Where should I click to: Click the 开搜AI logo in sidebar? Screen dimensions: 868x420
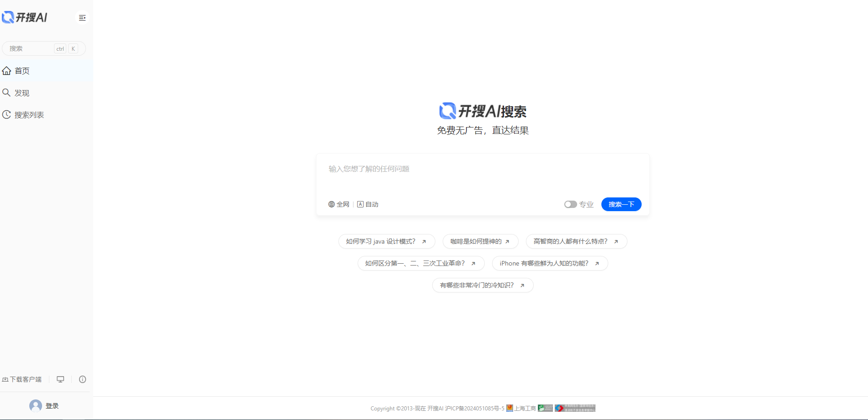pyautogui.click(x=25, y=17)
